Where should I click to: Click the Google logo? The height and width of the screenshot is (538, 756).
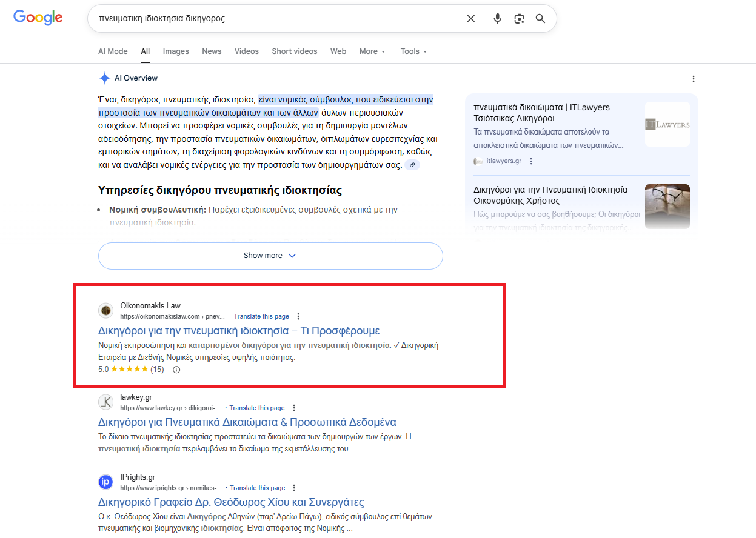coord(38,18)
